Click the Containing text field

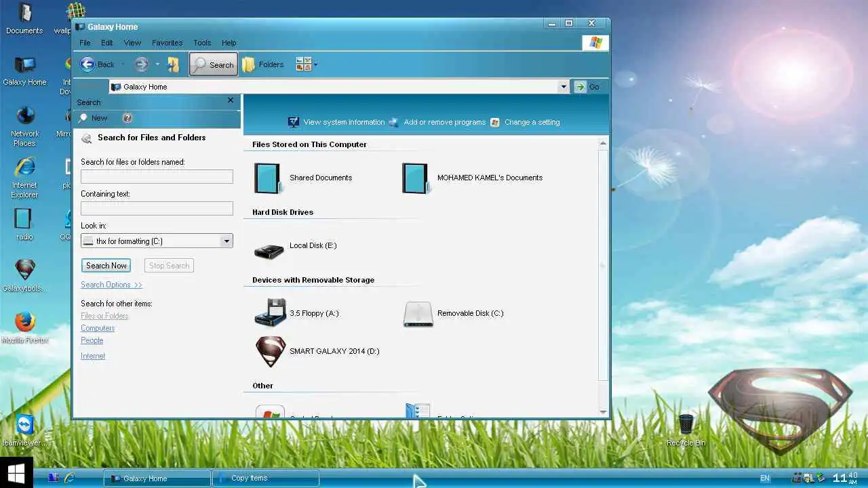(157, 208)
